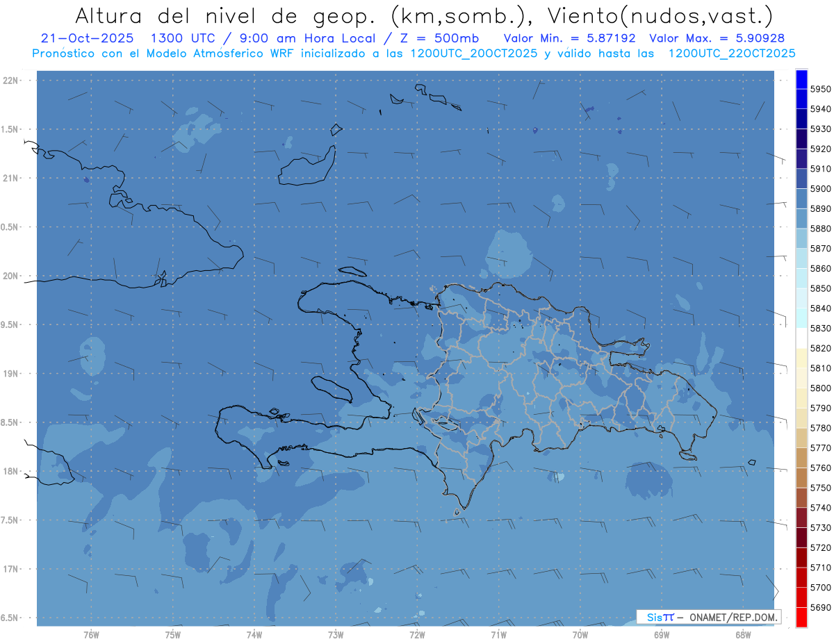The image size is (834, 644).
Task: Click the 72W longitude axis label
Action: [x=417, y=634]
